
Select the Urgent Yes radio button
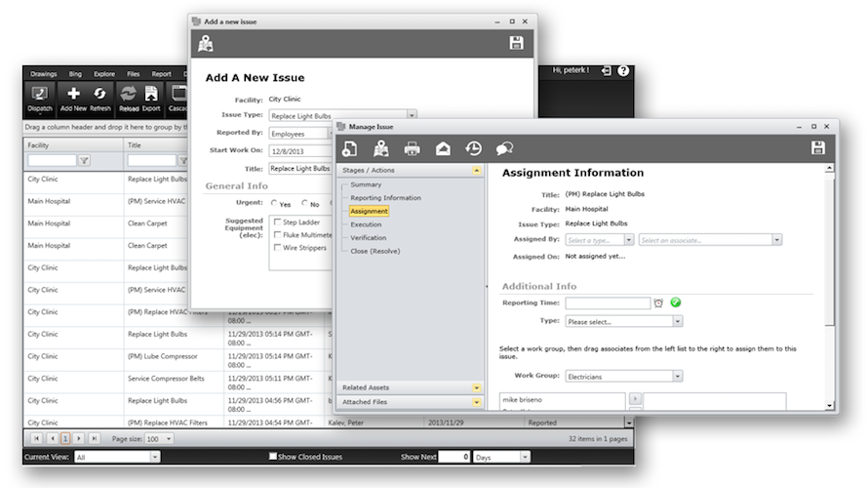(x=274, y=204)
